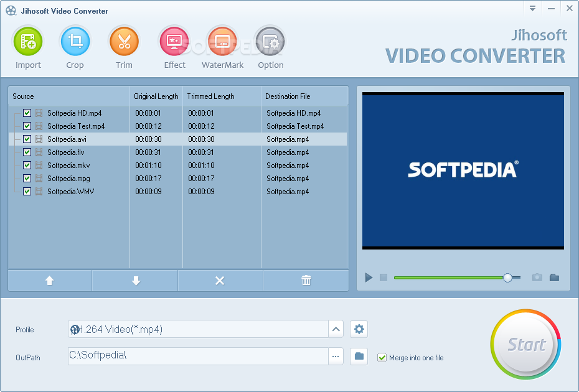Open the WaterMark tool

click(x=222, y=41)
